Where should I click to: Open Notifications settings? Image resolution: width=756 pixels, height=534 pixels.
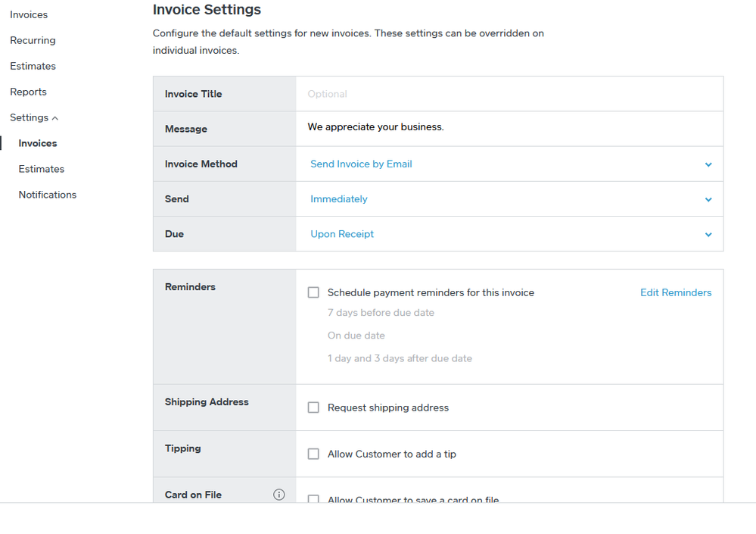click(x=48, y=195)
